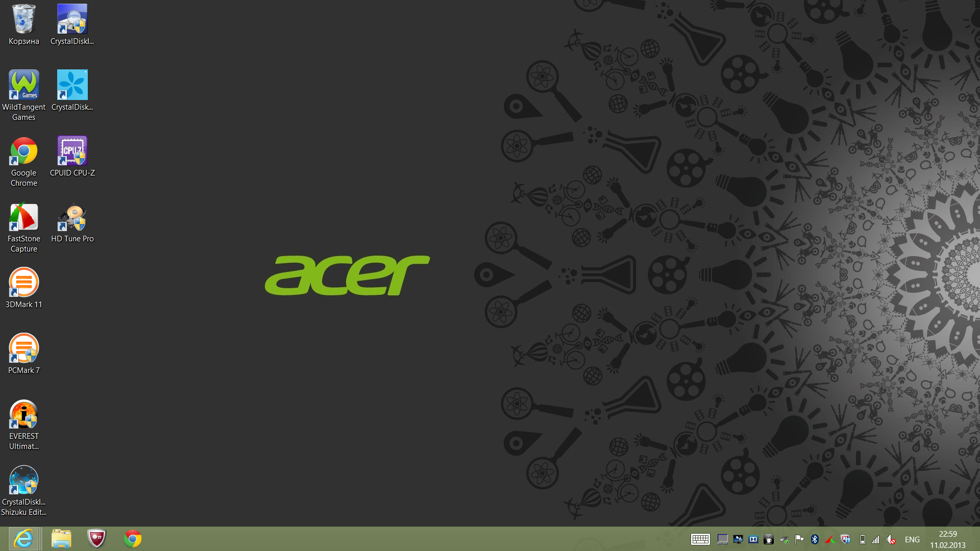Open network signal tray icon
Image resolution: width=980 pixels, height=551 pixels.
click(876, 539)
